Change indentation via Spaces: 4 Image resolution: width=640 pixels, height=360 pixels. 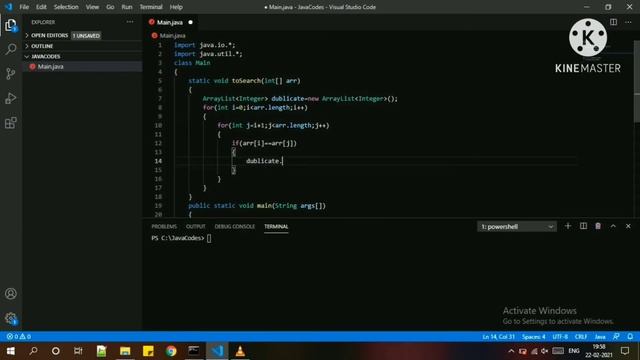click(x=533, y=337)
